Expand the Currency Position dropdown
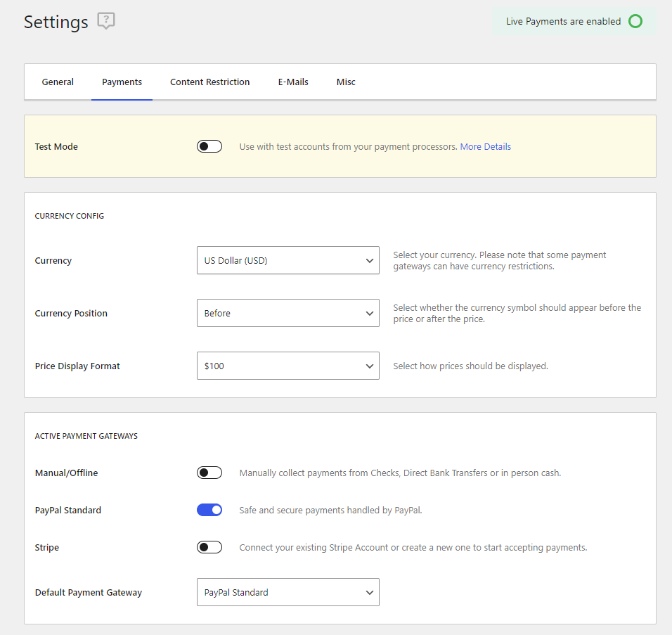 (288, 313)
